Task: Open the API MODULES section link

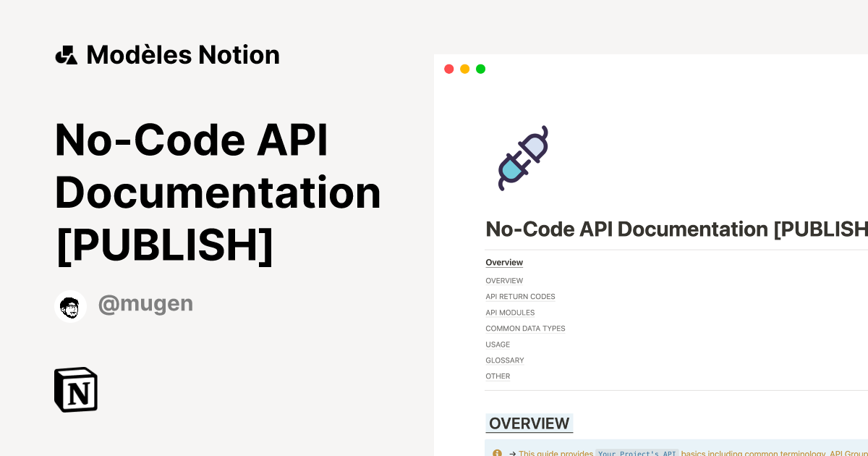Action: 510,312
